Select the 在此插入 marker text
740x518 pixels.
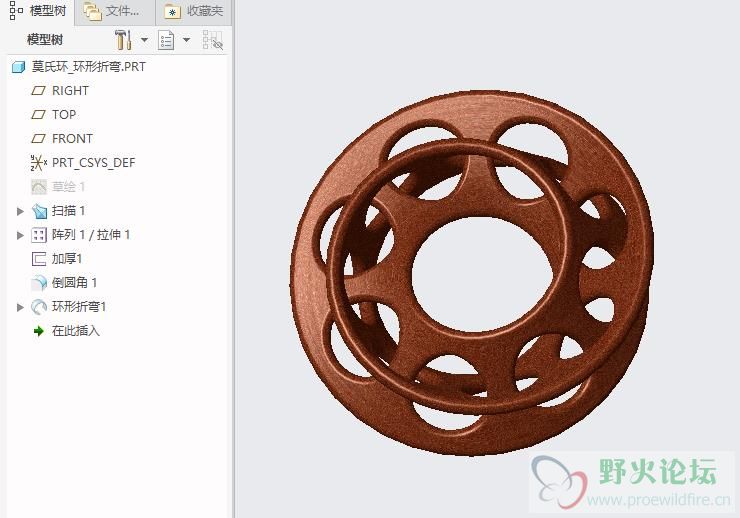click(76, 331)
